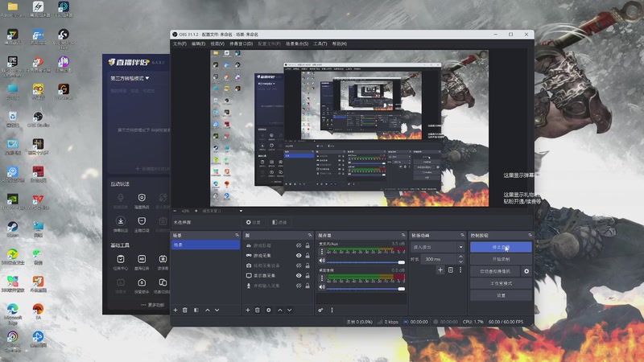The width and height of the screenshot is (644, 362).
Task: Pop out the Scene Transitions dock icon
Action: point(462,235)
